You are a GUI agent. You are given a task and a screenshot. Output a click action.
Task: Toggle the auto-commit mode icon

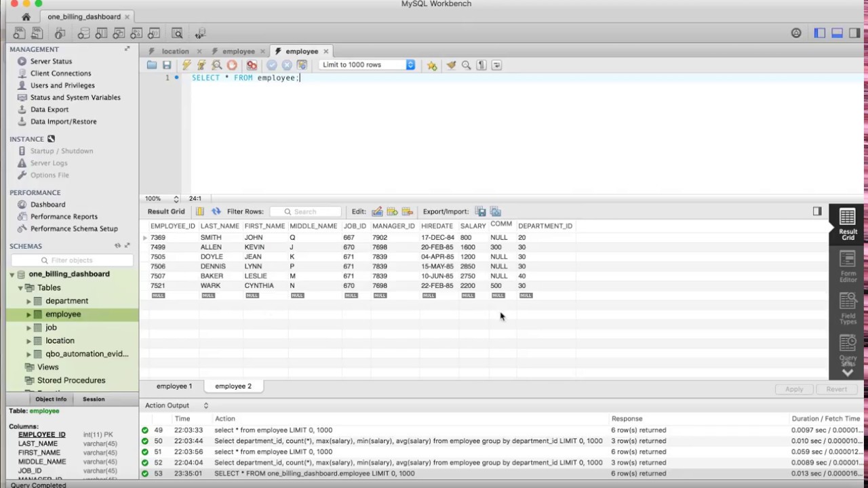(302, 65)
